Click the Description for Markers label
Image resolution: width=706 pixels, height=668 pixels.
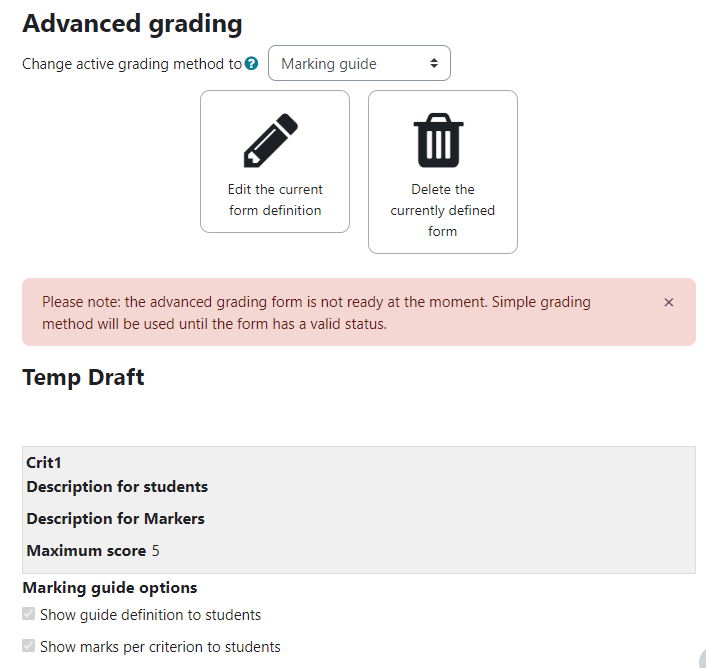click(x=116, y=519)
